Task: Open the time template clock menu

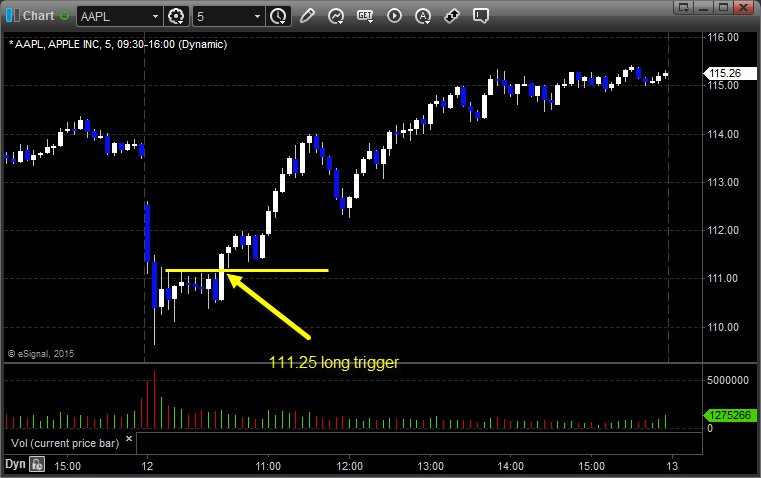Action: click(278, 16)
